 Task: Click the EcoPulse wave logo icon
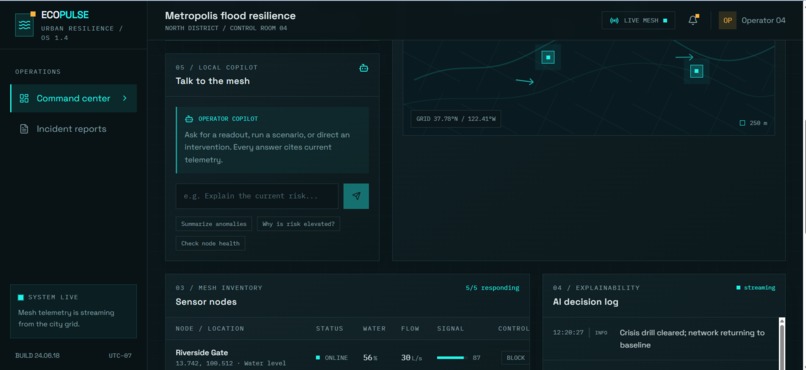click(24, 24)
